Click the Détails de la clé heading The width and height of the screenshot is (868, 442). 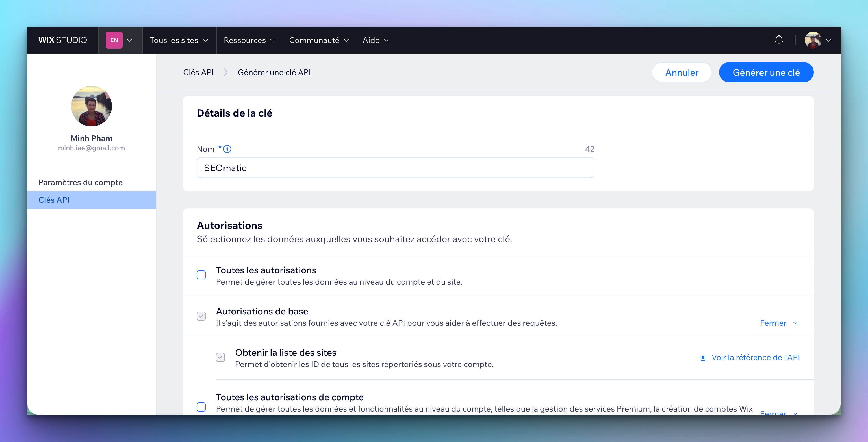point(235,113)
